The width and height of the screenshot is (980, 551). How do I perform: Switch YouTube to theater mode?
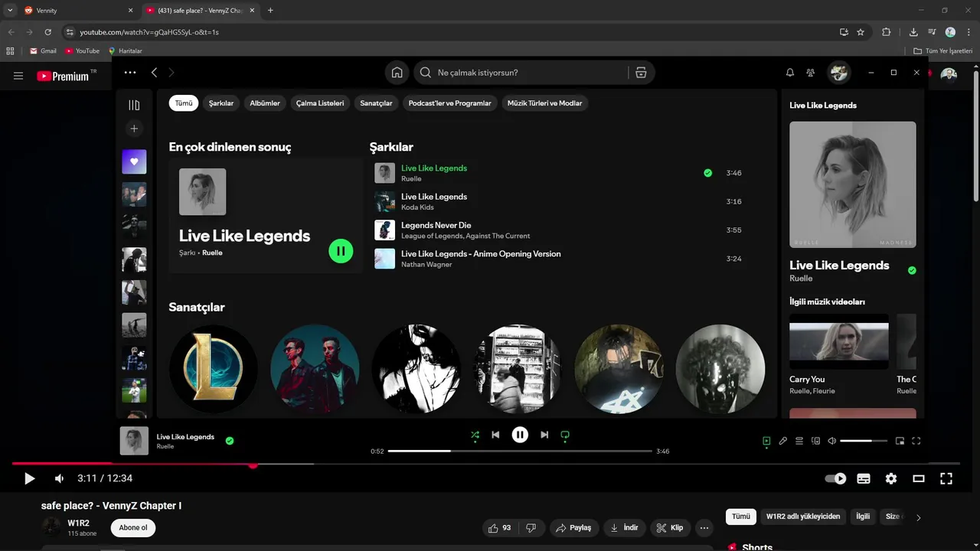[919, 478]
